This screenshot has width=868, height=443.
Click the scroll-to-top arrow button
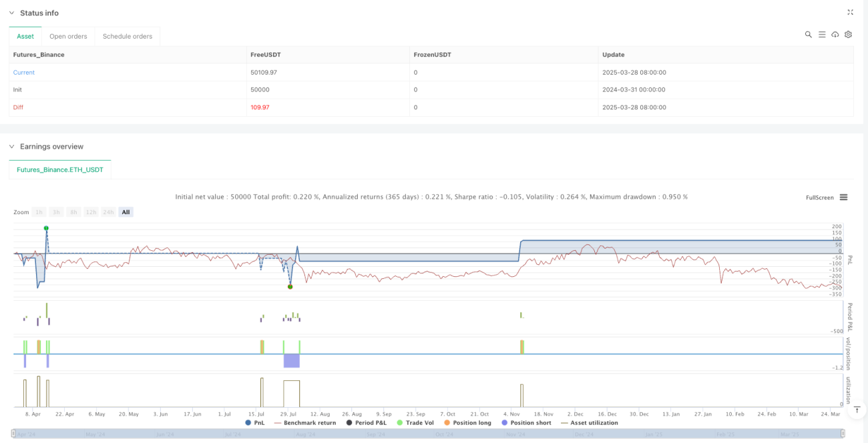tap(857, 410)
